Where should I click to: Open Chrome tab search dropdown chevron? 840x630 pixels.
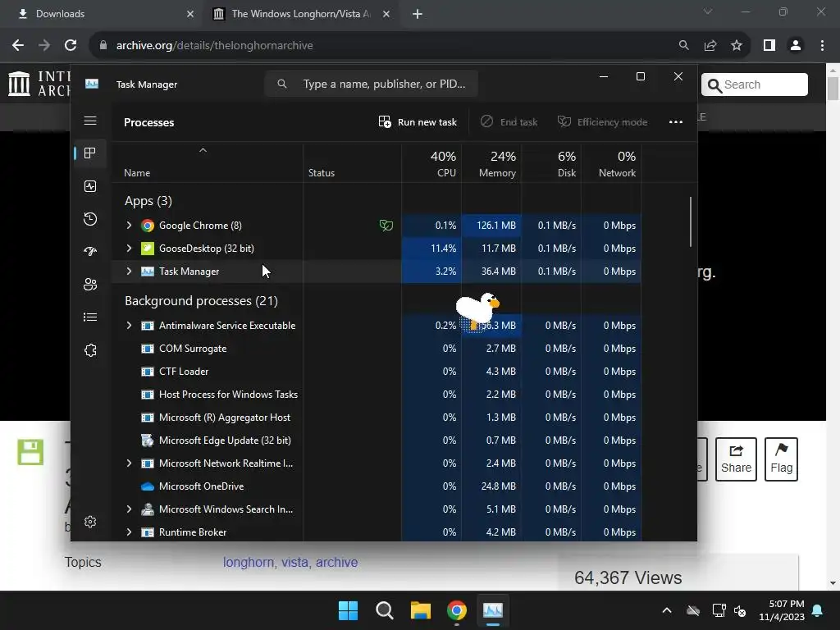(708, 11)
